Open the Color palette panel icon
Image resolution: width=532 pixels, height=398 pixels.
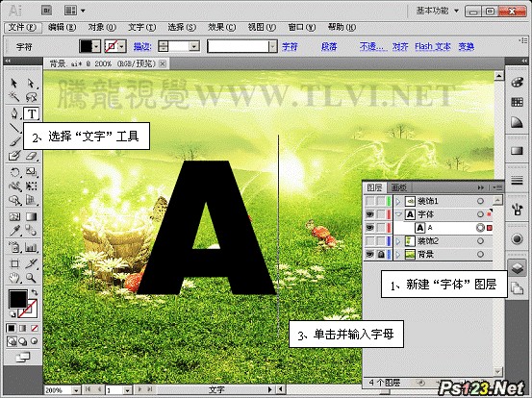point(517,83)
